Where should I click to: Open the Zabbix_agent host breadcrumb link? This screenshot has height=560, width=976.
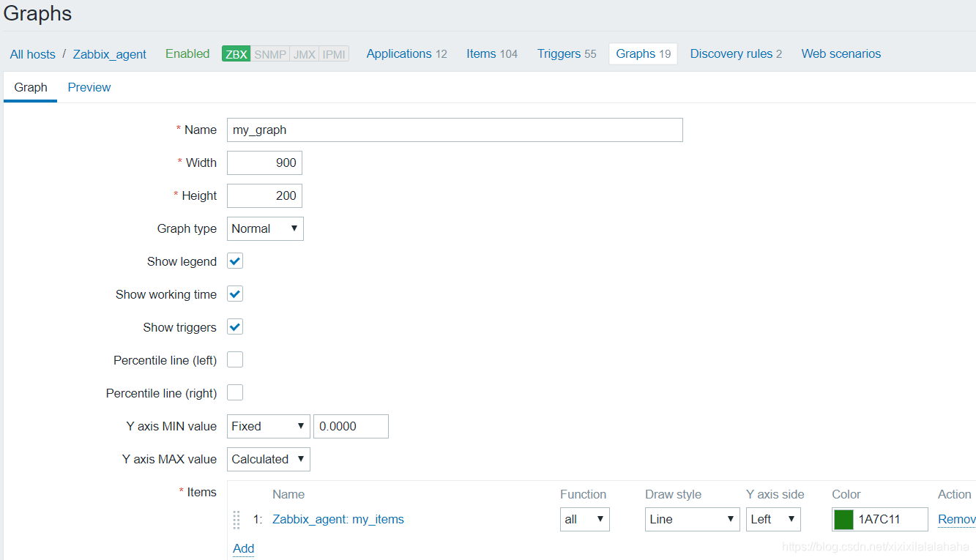click(110, 54)
